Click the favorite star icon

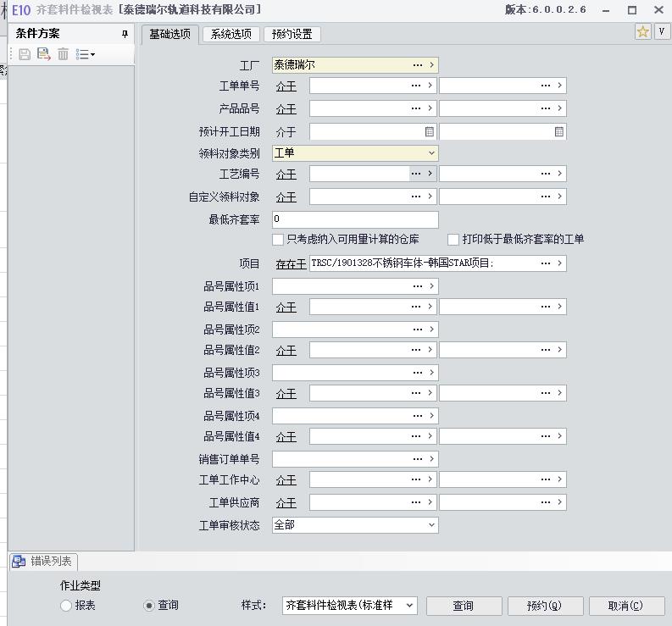tap(642, 31)
